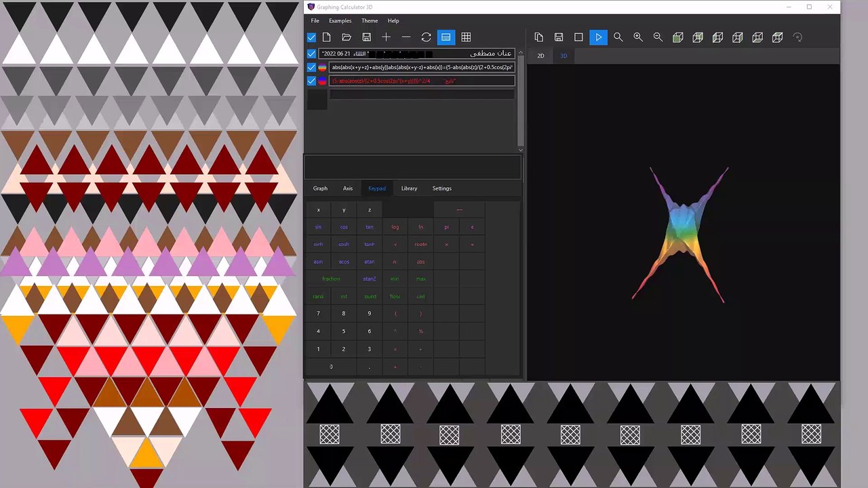The image size is (868, 488).
Task: Open the Theme menu
Action: pyautogui.click(x=370, y=21)
